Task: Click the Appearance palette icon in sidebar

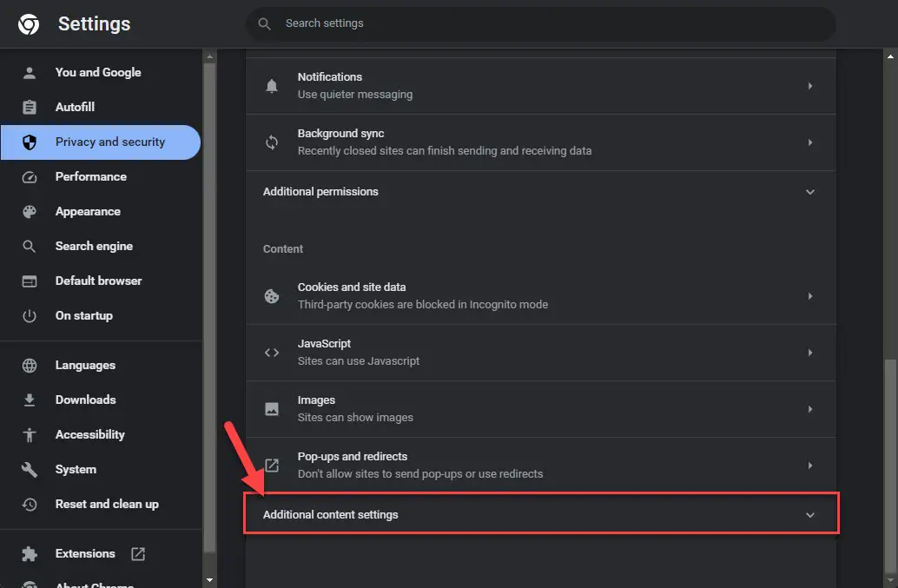Action: pos(30,212)
